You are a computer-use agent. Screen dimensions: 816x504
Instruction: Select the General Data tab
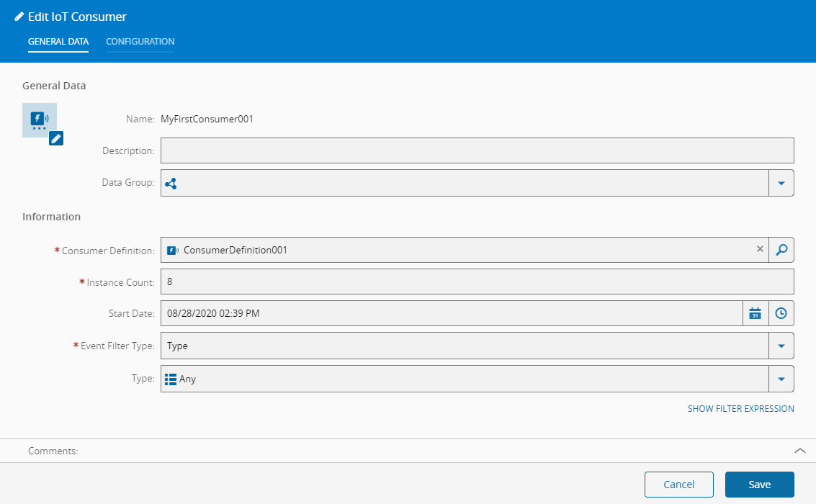[58, 42]
